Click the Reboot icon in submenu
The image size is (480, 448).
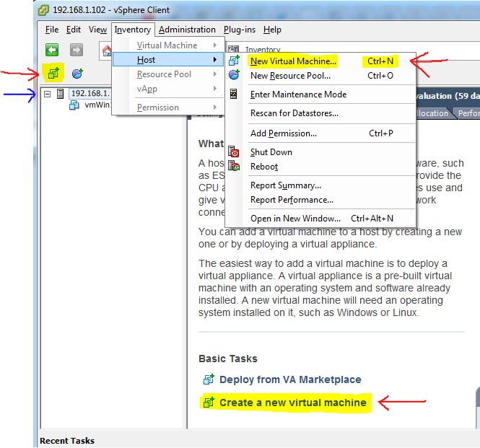234,166
